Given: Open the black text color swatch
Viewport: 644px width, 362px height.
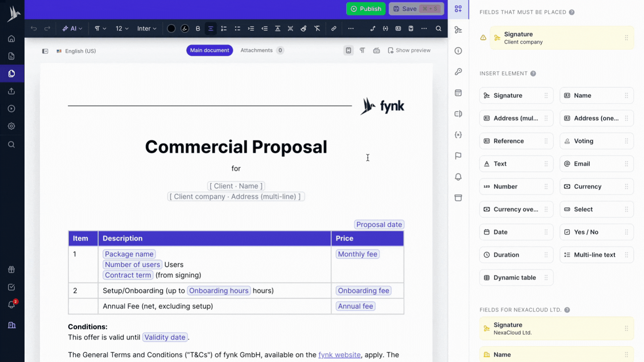Looking at the screenshot, I should tap(171, 28).
